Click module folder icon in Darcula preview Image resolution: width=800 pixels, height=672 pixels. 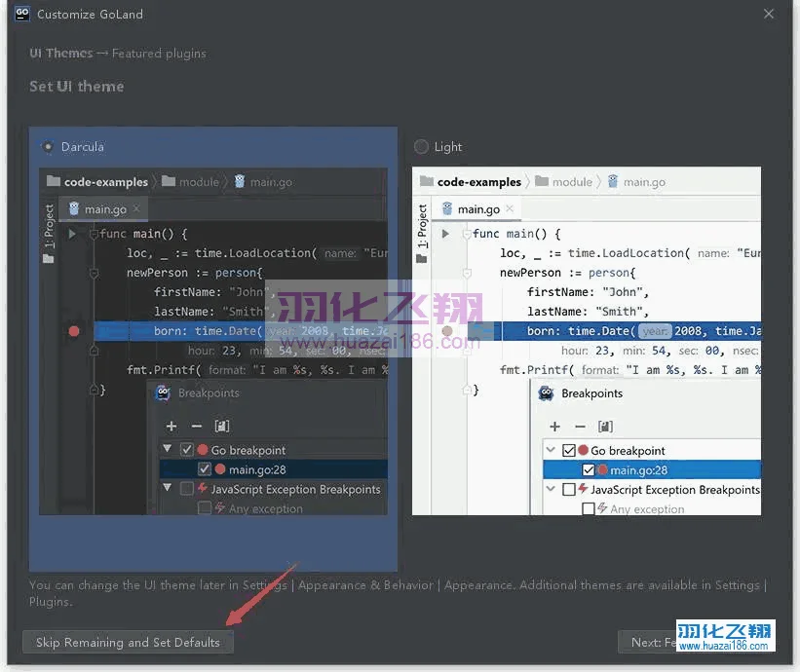tap(169, 181)
